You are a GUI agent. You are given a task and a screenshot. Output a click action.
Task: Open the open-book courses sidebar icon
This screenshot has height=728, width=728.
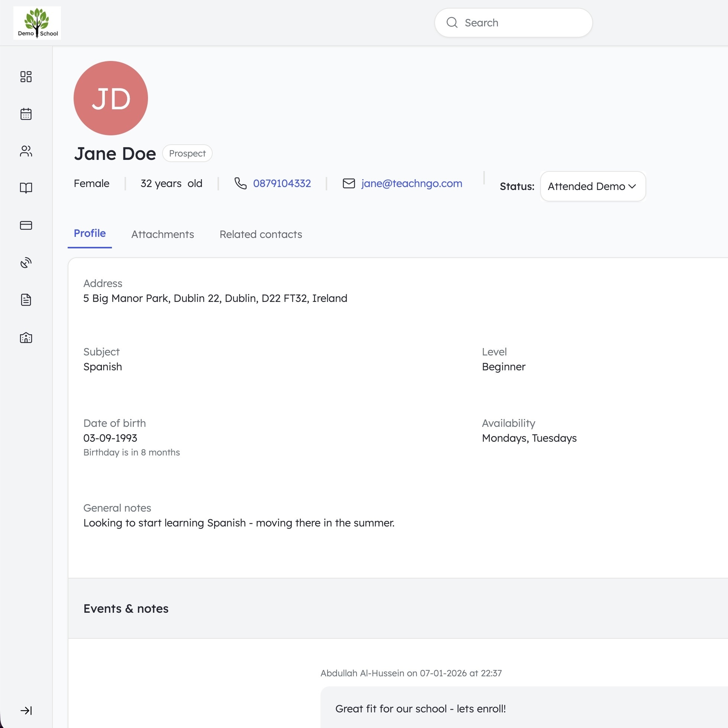point(26,188)
